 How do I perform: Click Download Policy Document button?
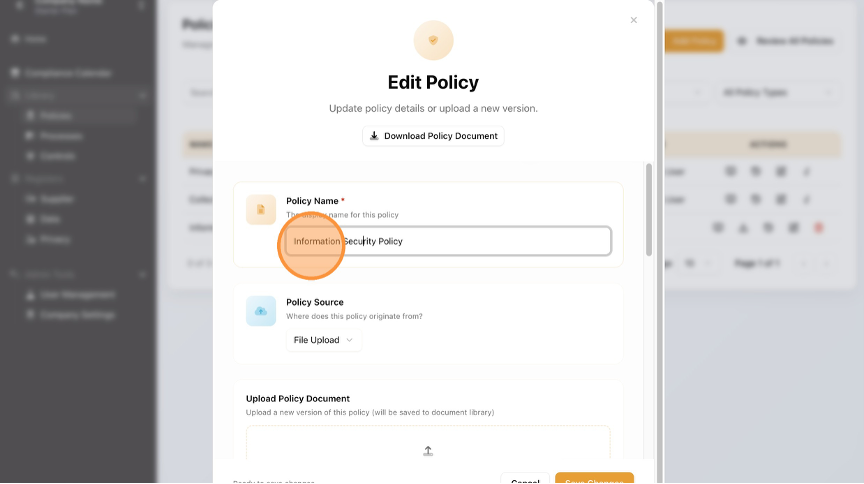433,136
